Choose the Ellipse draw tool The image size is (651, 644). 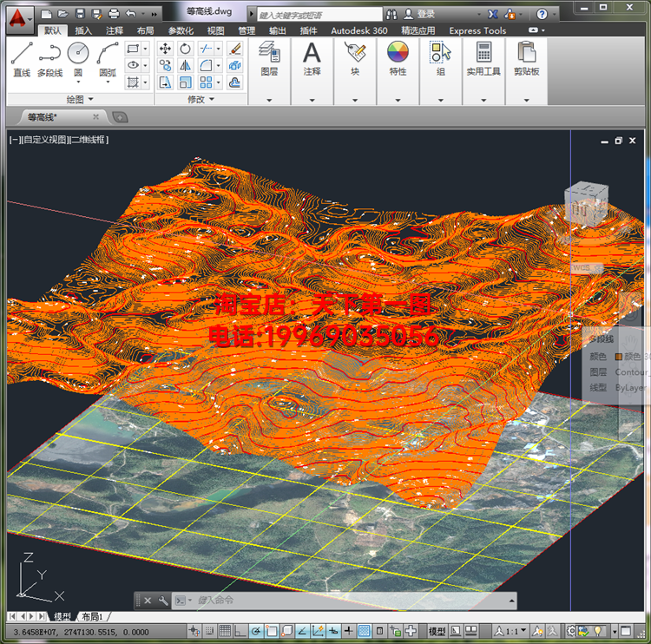(x=133, y=65)
